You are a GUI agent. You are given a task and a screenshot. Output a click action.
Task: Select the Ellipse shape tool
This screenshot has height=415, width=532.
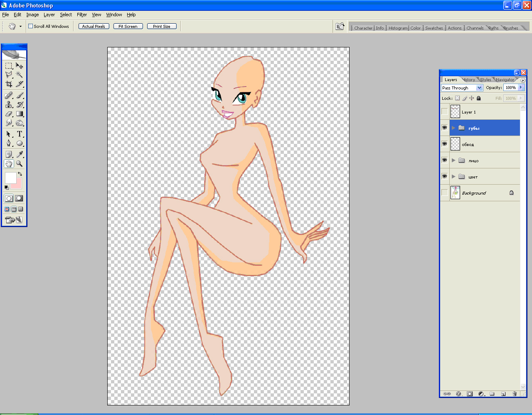tap(20, 143)
